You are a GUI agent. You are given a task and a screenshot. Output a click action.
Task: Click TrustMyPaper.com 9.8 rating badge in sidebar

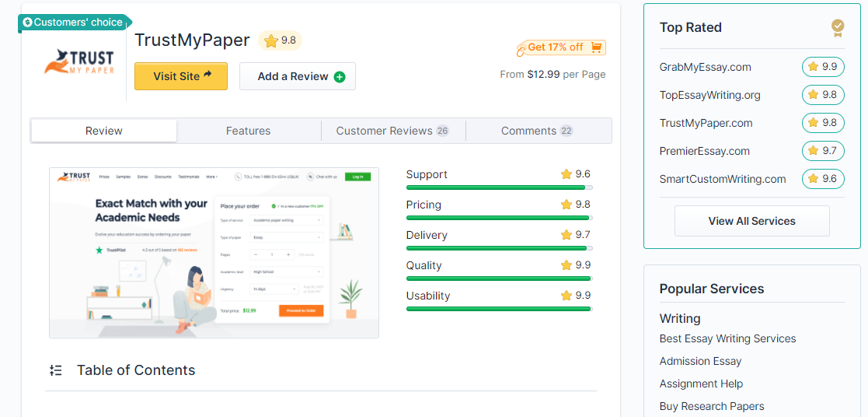point(823,123)
